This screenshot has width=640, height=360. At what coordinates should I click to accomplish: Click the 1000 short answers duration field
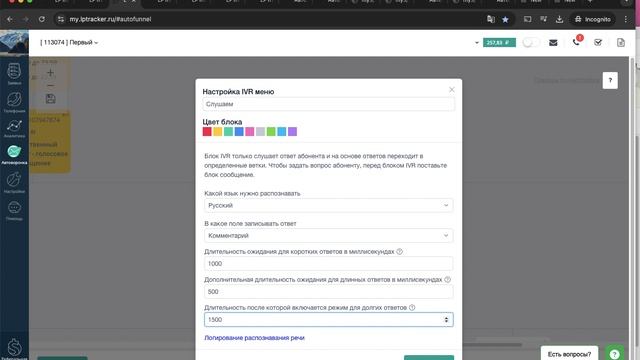[329, 264]
